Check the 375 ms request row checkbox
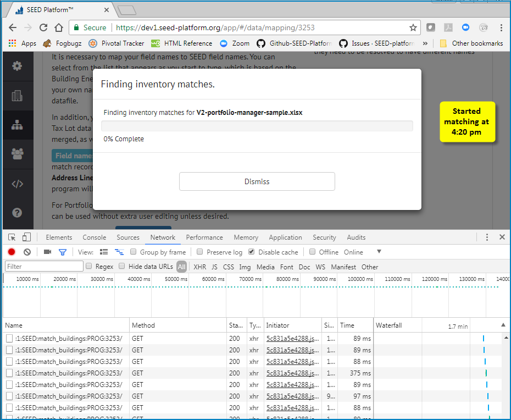 [9, 373]
